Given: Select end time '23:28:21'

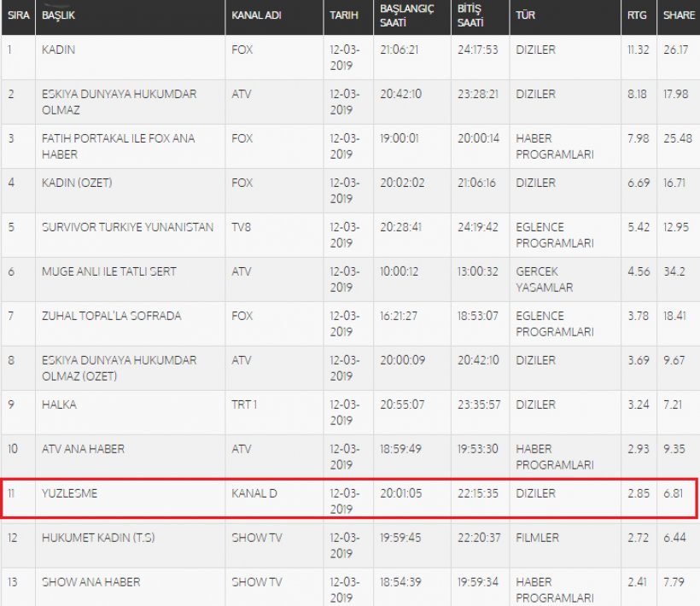Looking at the screenshot, I should click(x=478, y=94).
